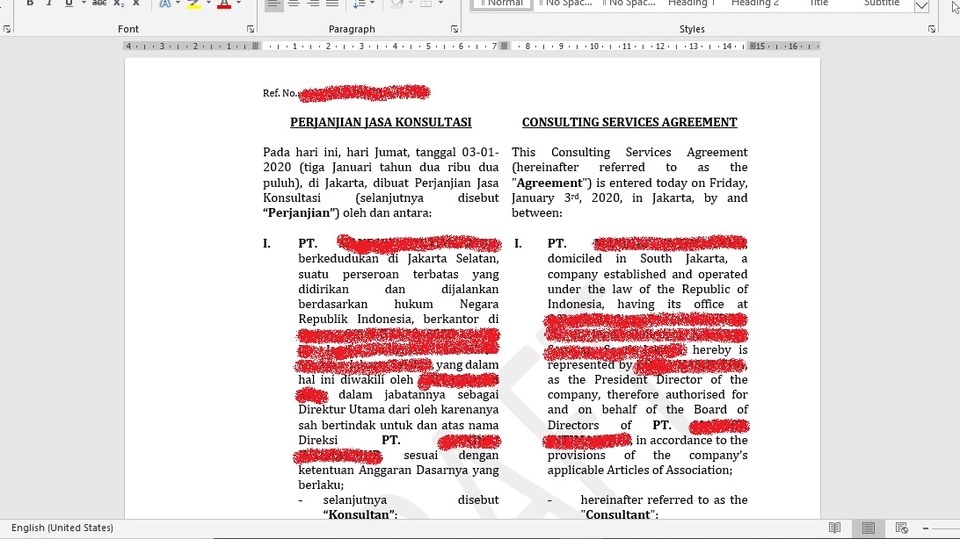Image resolution: width=960 pixels, height=539 pixels.
Task: Switch to Print Layout view
Action: tap(868, 527)
